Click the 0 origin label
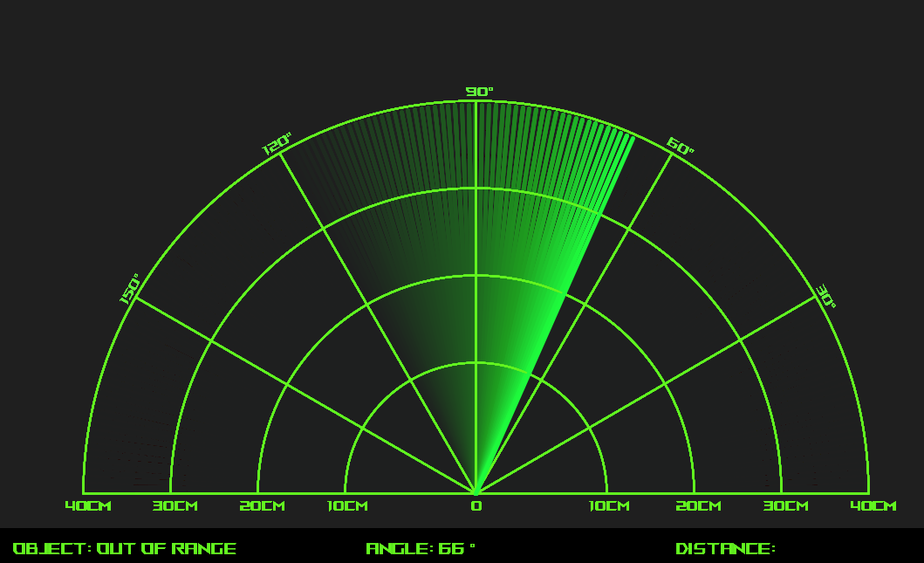924x563 pixels. [476, 506]
